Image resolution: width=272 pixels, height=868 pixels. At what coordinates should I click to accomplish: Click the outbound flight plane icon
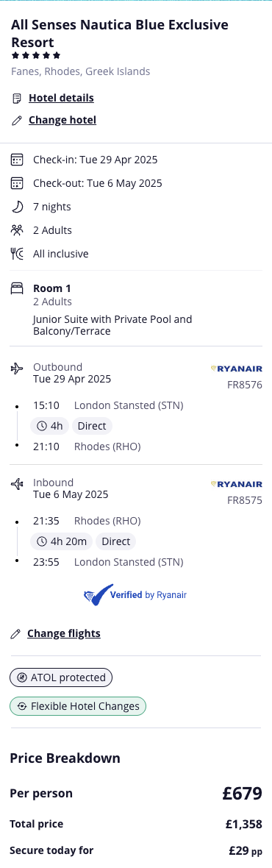point(17,368)
